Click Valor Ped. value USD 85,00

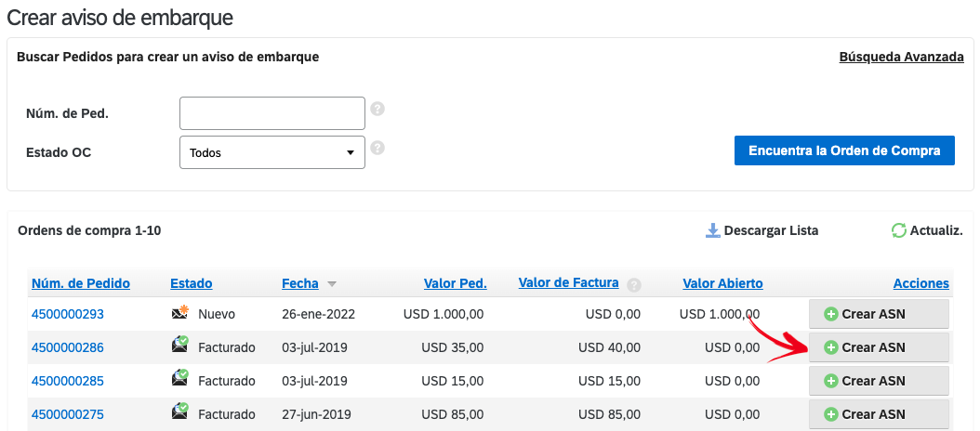[453, 414]
